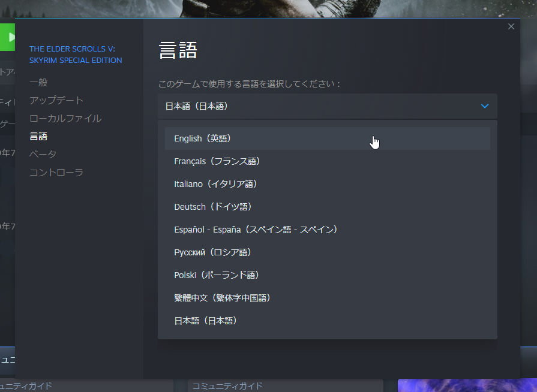
Task: Go to the ベータ tab
Action: coord(43,154)
